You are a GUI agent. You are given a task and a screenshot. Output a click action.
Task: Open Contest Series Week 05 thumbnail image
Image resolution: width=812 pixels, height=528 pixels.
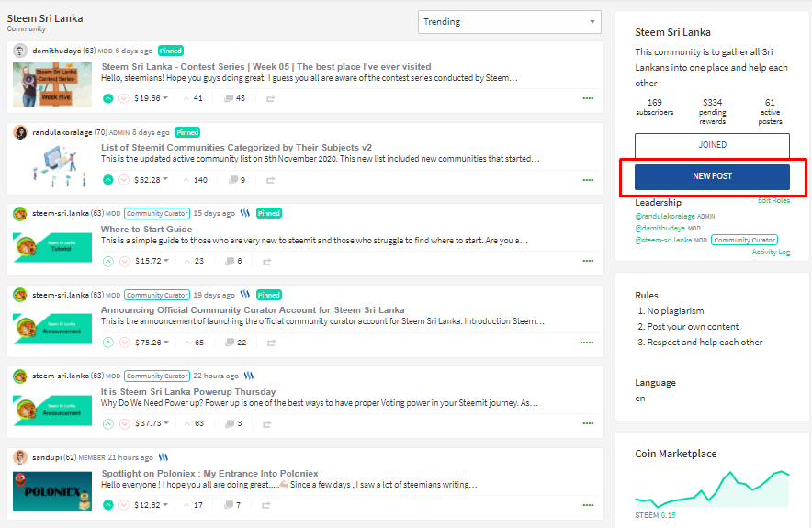click(x=52, y=84)
